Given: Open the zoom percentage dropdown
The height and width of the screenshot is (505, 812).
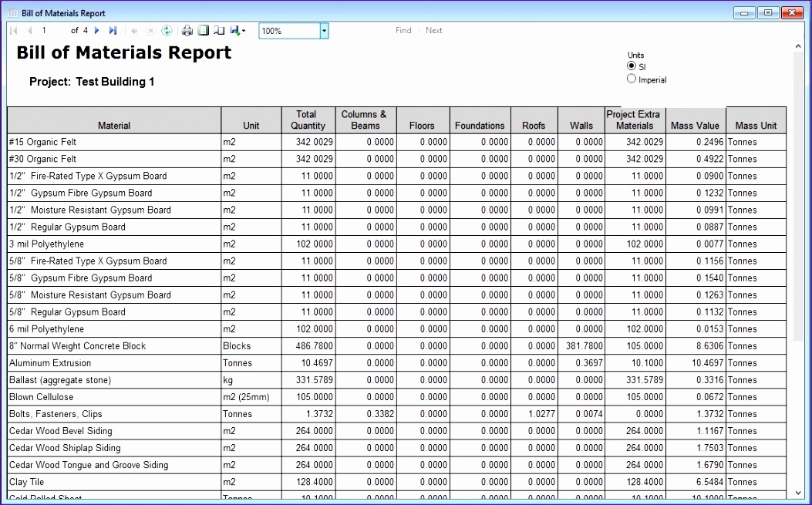Looking at the screenshot, I should 323,30.
